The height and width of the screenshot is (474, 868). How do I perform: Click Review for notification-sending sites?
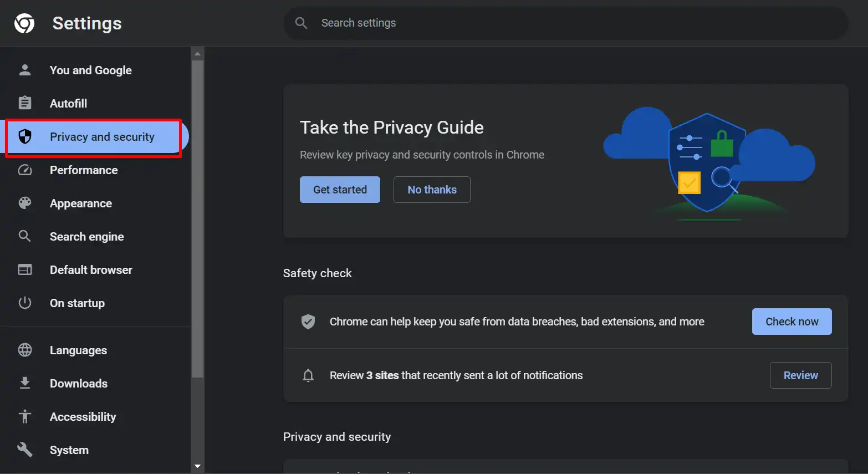click(800, 375)
